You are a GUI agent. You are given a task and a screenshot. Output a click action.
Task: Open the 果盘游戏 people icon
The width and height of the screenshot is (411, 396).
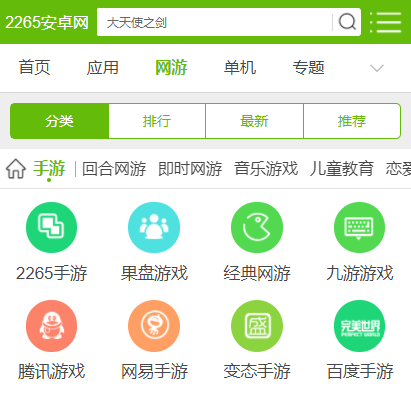(154, 227)
